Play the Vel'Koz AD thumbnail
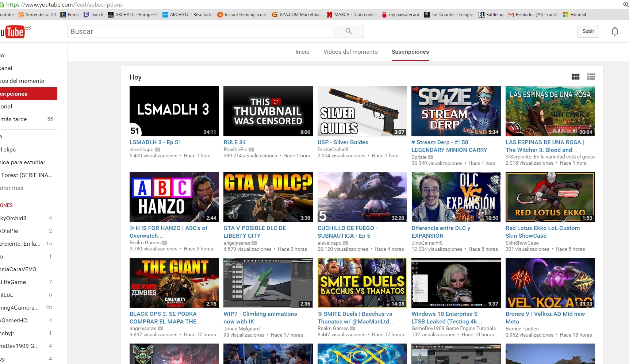 pyautogui.click(x=550, y=283)
